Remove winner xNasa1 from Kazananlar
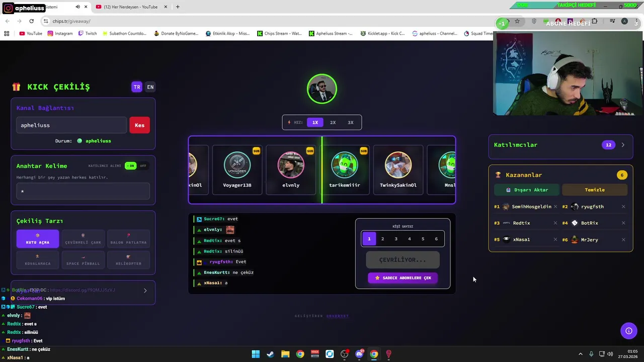644x362 pixels. tap(555, 239)
